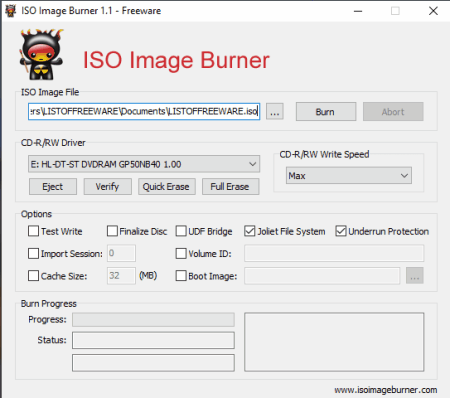
Task: Browse for boot image with ellipsis button
Action: tap(415, 276)
